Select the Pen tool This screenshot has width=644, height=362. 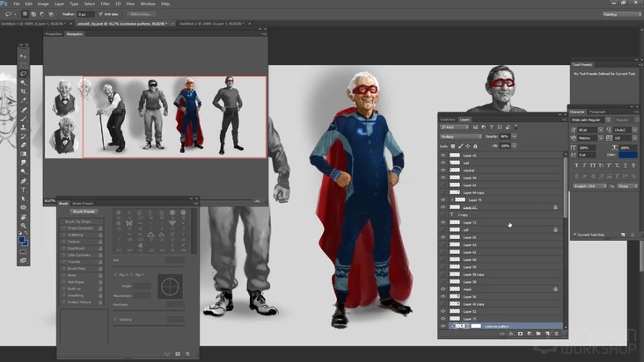click(x=24, y=180)
